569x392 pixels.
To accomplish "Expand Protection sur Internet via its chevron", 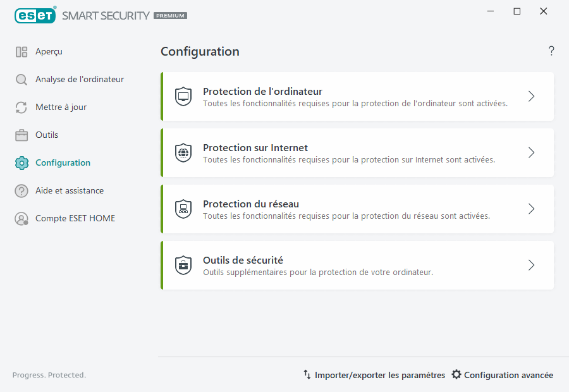I will point(531,152).
